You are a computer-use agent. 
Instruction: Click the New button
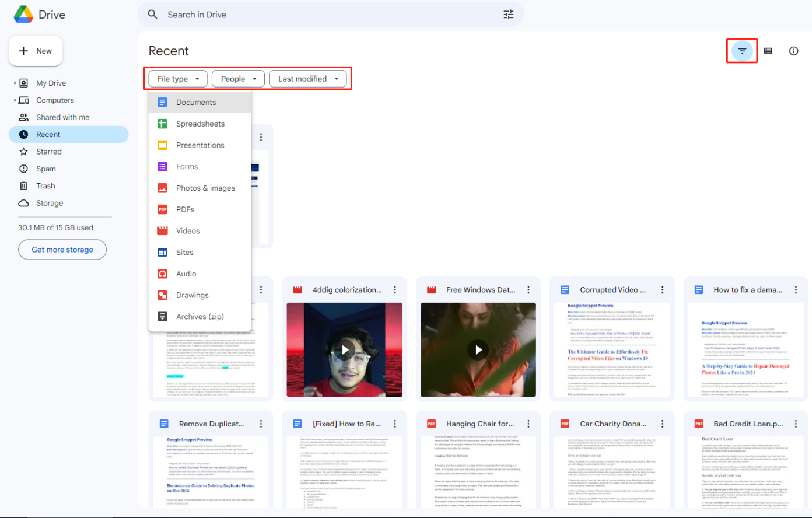click(36, 51)
